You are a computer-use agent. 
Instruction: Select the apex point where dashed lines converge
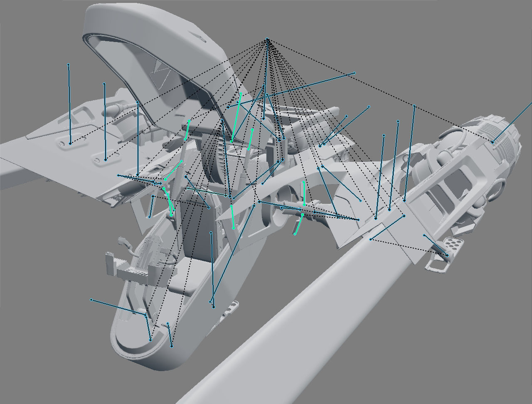[x=267, y=40]
